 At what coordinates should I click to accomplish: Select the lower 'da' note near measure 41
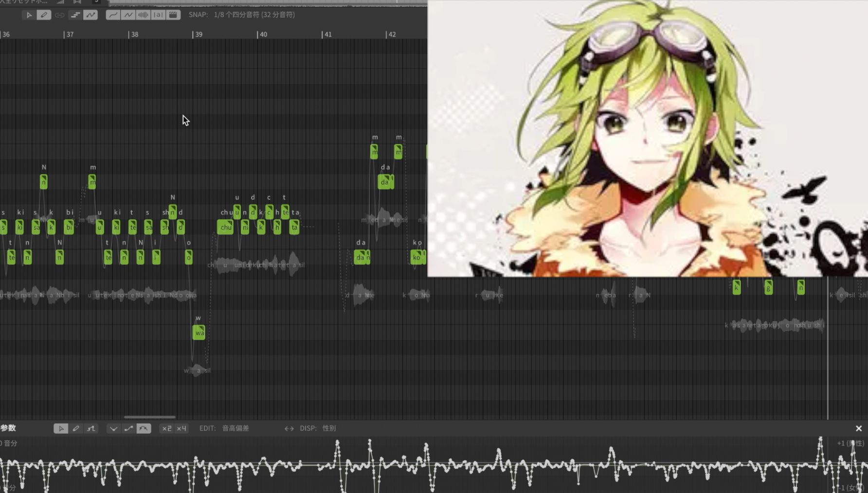pyautogui.click(x=360, y=257)
